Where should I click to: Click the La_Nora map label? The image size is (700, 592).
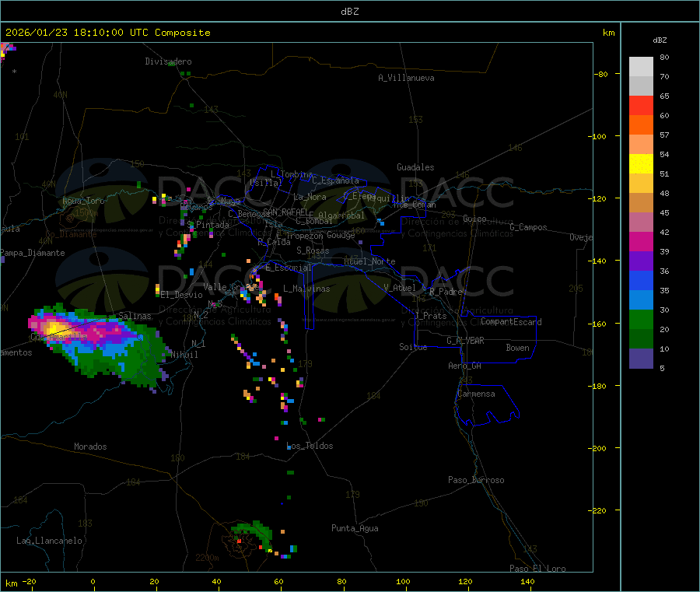click(310, 197)
